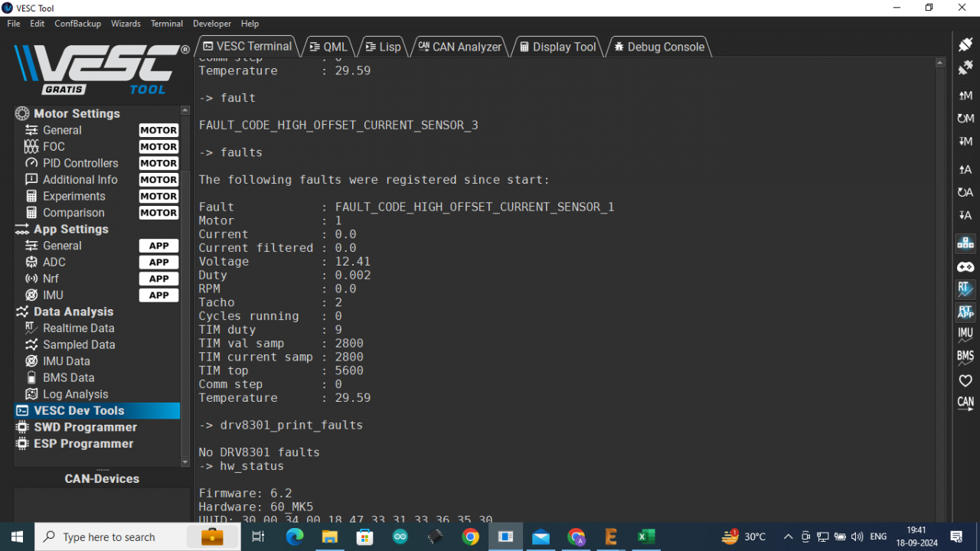Image resolution: width=980 pixels, height=551 pixels.
Task: Open General app settings via APP button
Action: click(x=158, y=246)
